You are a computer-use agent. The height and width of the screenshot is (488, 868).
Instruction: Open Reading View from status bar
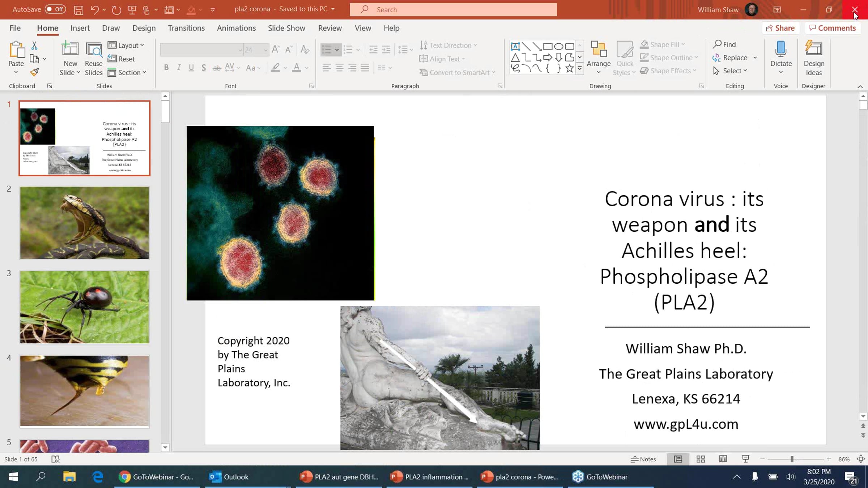pos(723,459)
